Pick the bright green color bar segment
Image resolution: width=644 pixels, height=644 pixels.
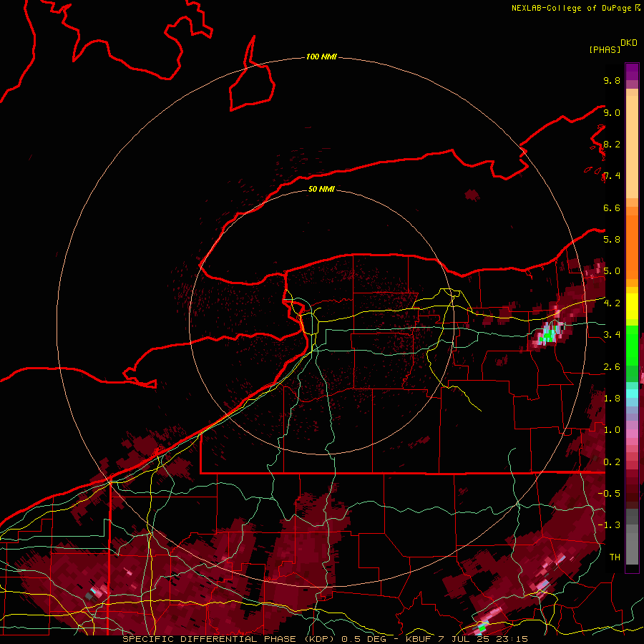pos(632,346)
